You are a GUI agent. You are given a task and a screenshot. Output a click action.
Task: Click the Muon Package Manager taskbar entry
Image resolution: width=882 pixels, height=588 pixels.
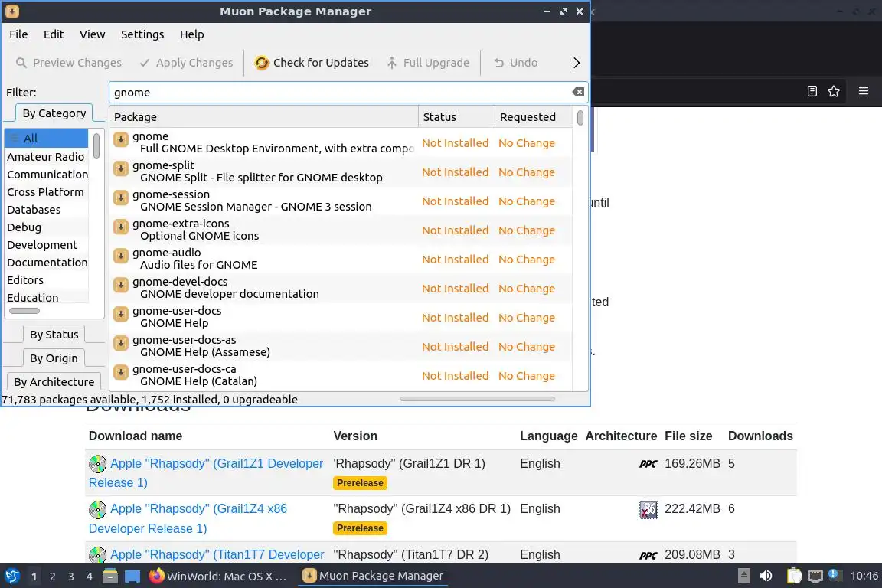[373, 577]
